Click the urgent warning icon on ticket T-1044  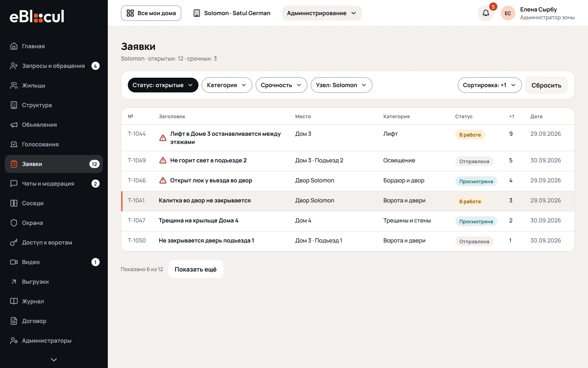click(163, 138)
